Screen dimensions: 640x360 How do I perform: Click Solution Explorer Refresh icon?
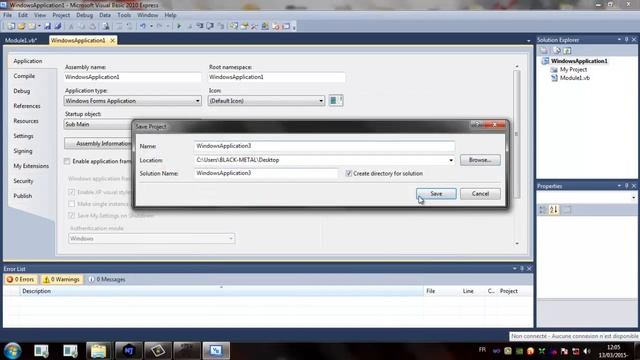point(567,51)
